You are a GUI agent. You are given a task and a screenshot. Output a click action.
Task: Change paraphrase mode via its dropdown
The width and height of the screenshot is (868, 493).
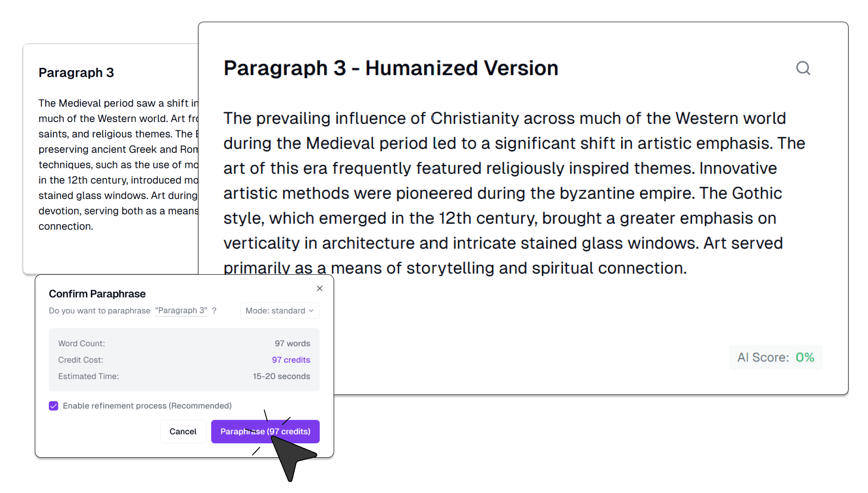pyautogui.click(x=279, y=310)
